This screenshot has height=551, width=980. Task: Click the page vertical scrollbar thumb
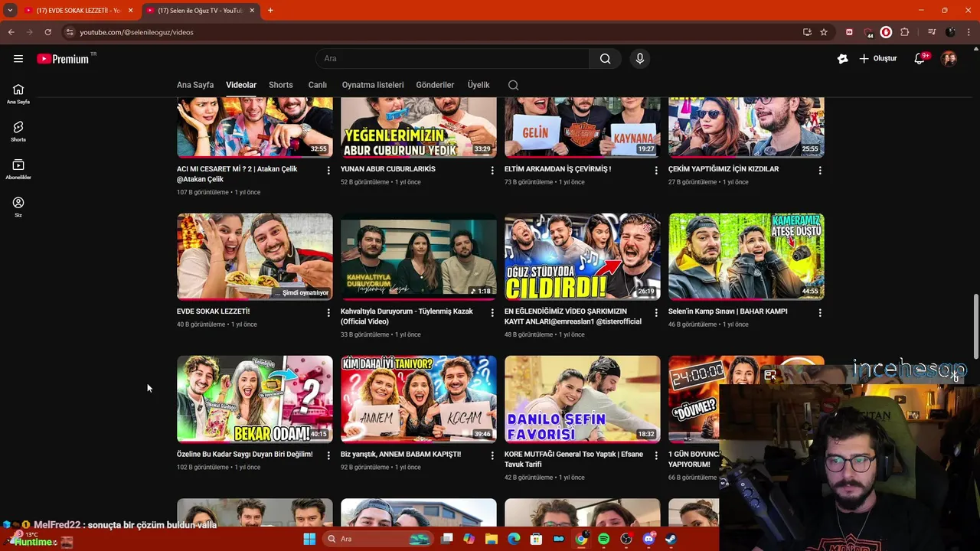pos(975,326)
